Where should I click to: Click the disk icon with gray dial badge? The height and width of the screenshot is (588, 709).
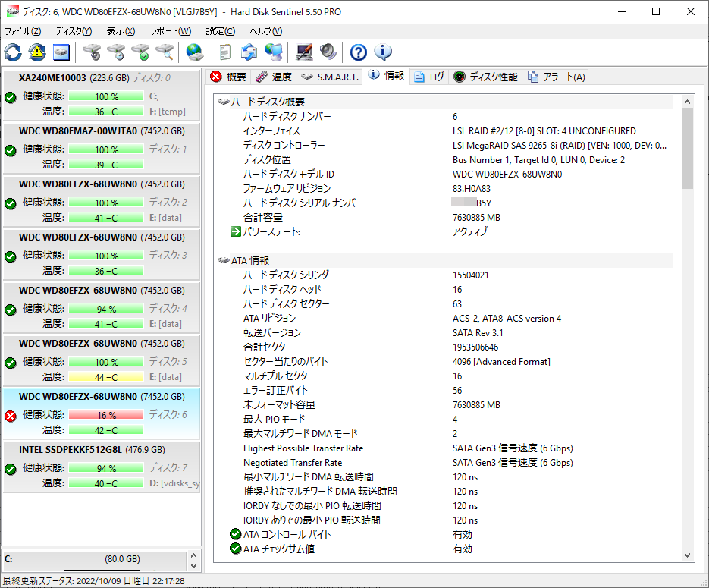92,52
